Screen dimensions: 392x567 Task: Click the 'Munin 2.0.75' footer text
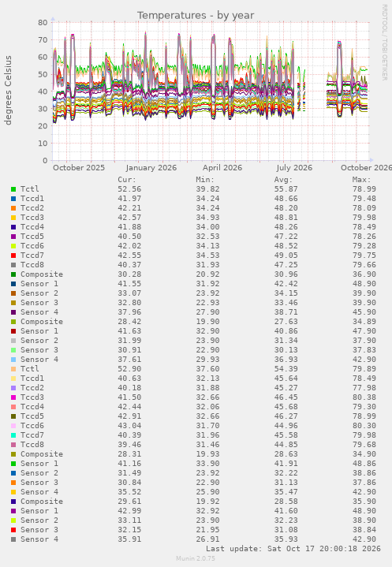pos(196,558)
